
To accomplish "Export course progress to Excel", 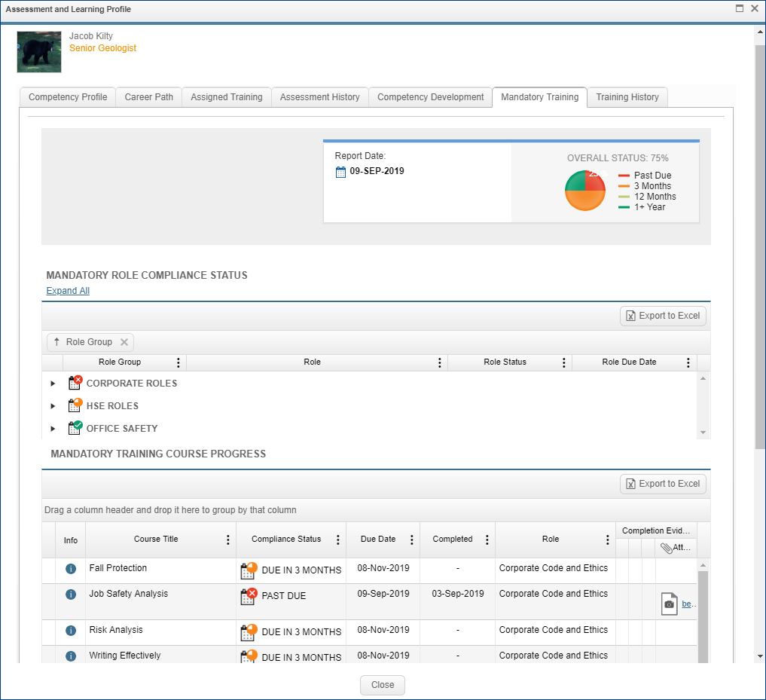I will click(663, 484).
